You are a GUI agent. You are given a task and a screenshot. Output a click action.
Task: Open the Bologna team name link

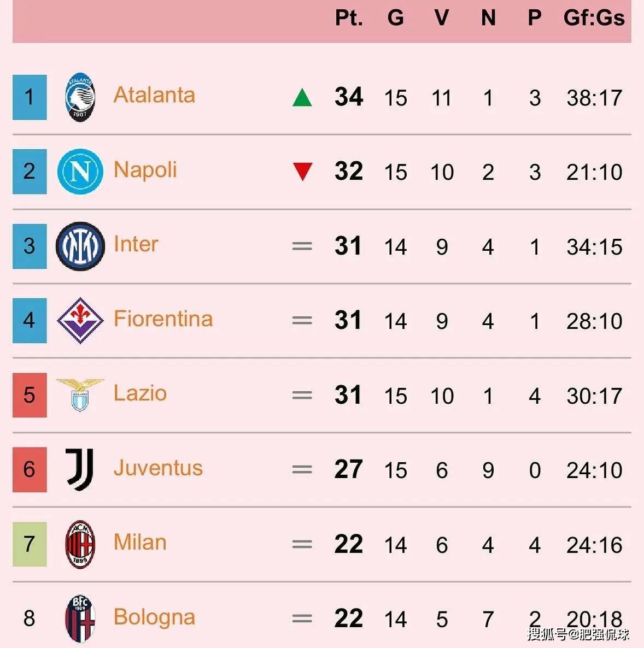tap(154, 618)
